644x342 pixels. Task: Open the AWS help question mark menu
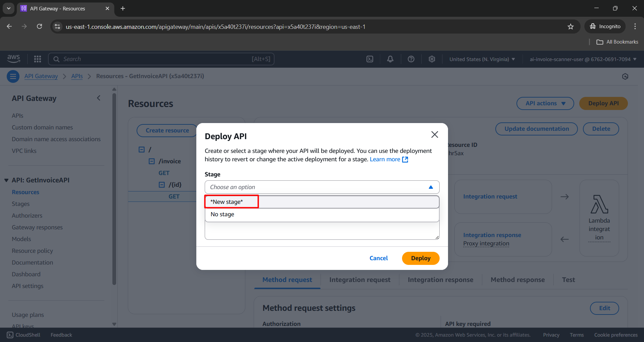(411, 59)
